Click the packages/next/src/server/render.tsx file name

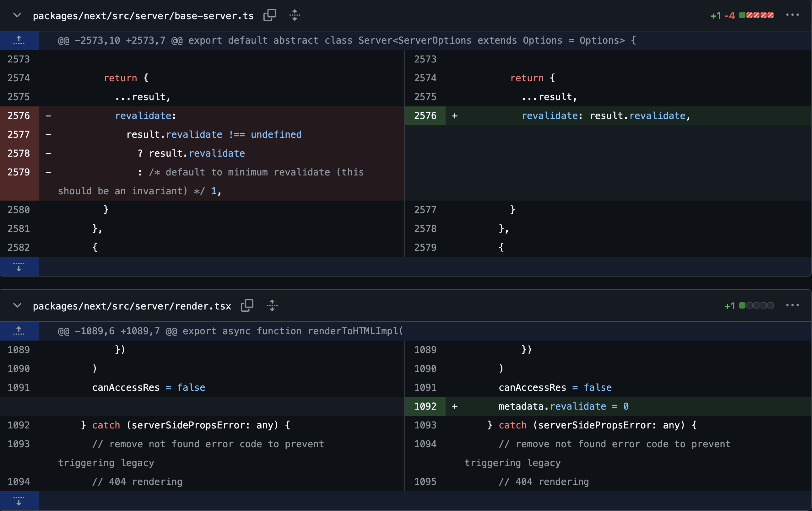[132, 306]
